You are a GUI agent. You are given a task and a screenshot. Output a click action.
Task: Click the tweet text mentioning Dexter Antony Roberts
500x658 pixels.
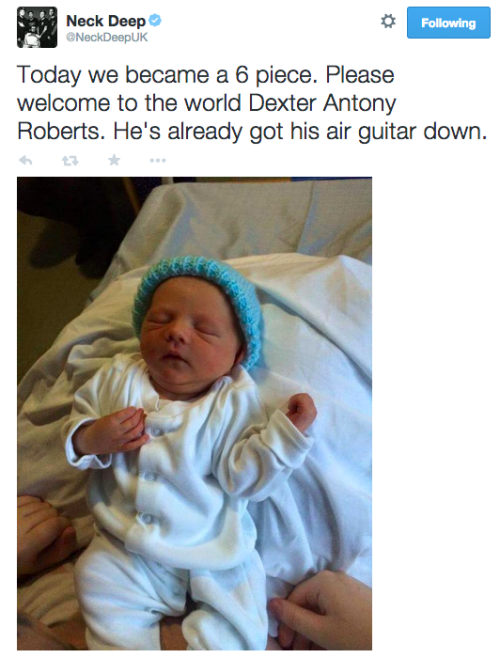pos(252,103)
